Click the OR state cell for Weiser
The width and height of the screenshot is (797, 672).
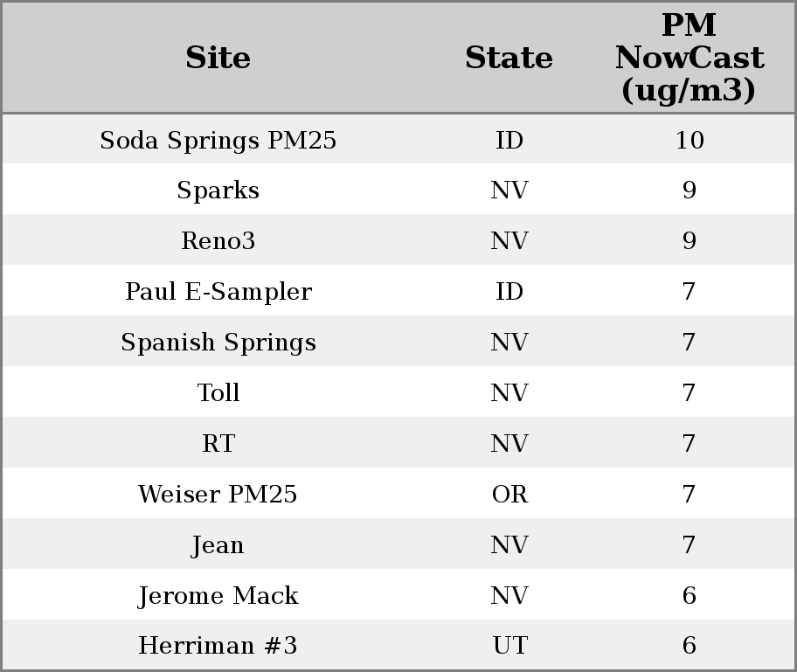point(509,495)
